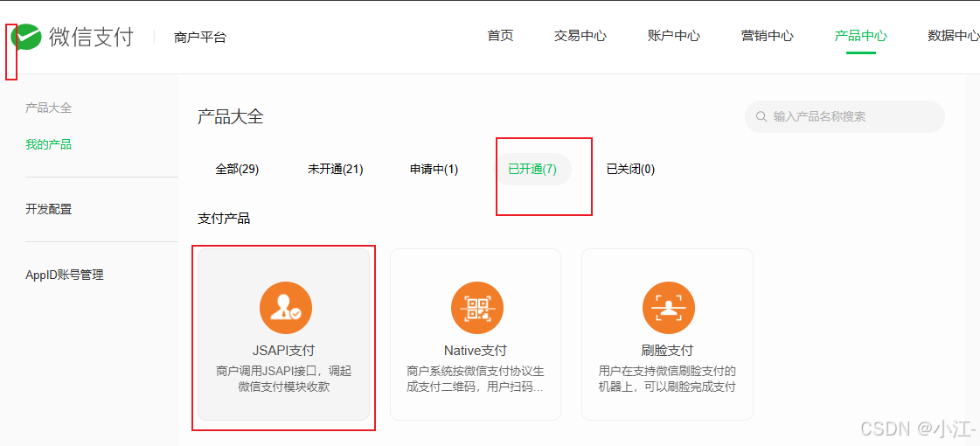The image size is (980, 446).
Task: Open 账户中心 in top navigation
Action: click(674, 36)
